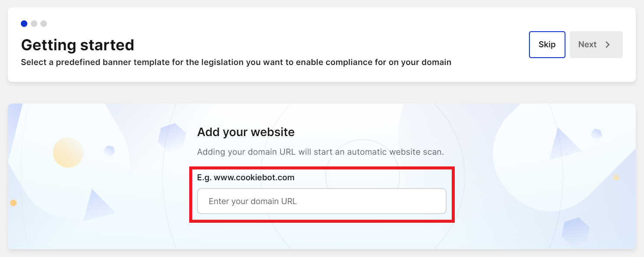
Task: Click the small hexagon near the top-right triangle
Action: click(x=597, y=134)
